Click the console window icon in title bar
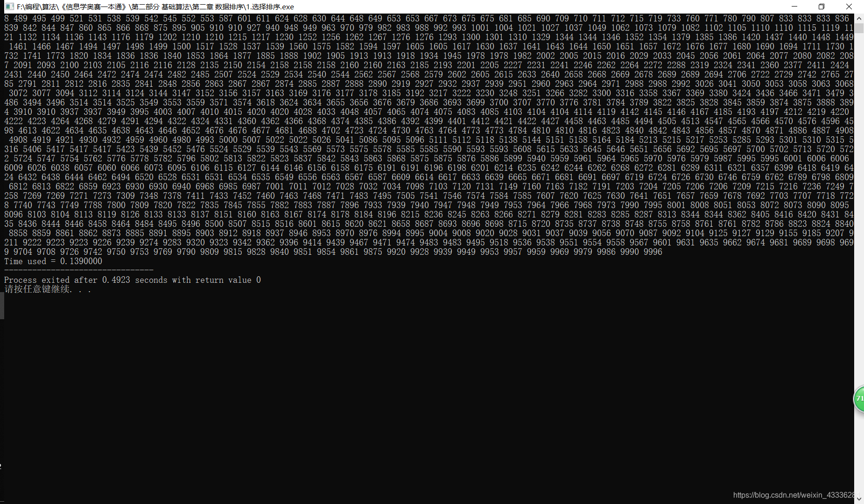The width and height of the screenshot is (864, 504). [9, 7]
